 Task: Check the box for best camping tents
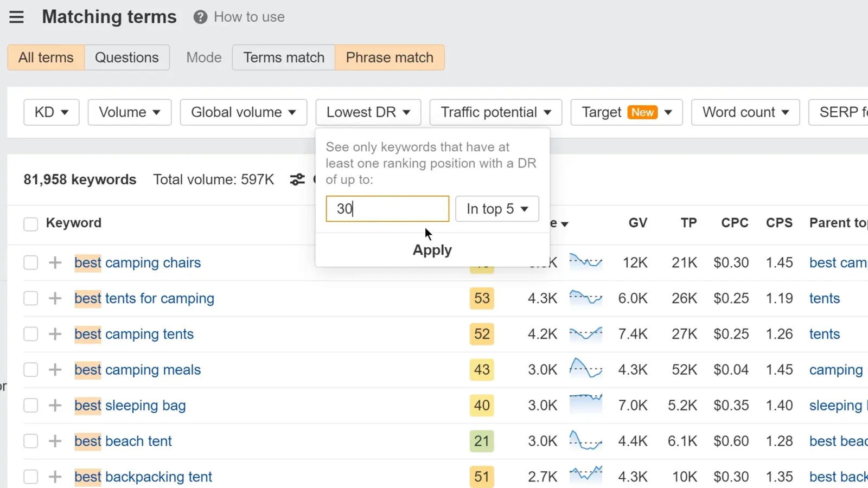tap(31, 334)
